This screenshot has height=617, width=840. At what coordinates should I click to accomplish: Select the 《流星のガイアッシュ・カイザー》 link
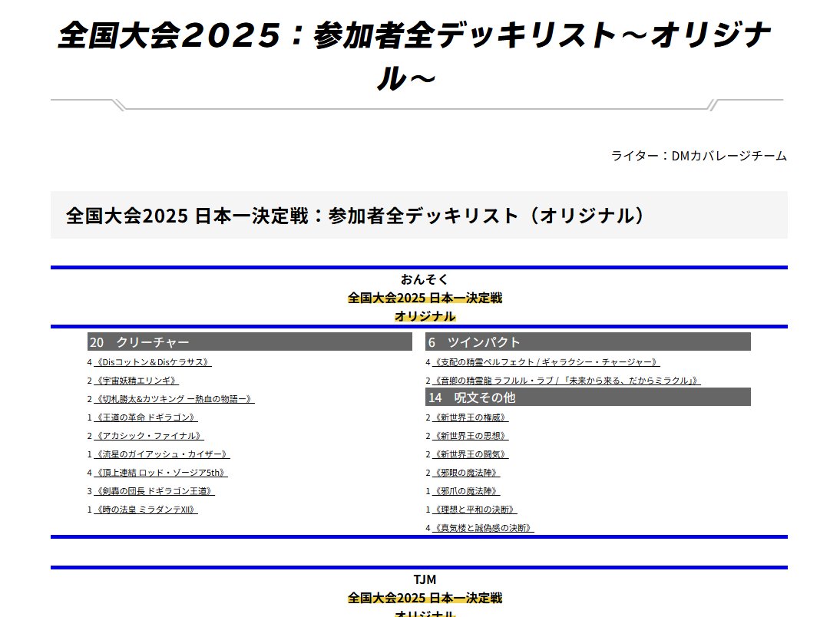click(161, 454)
